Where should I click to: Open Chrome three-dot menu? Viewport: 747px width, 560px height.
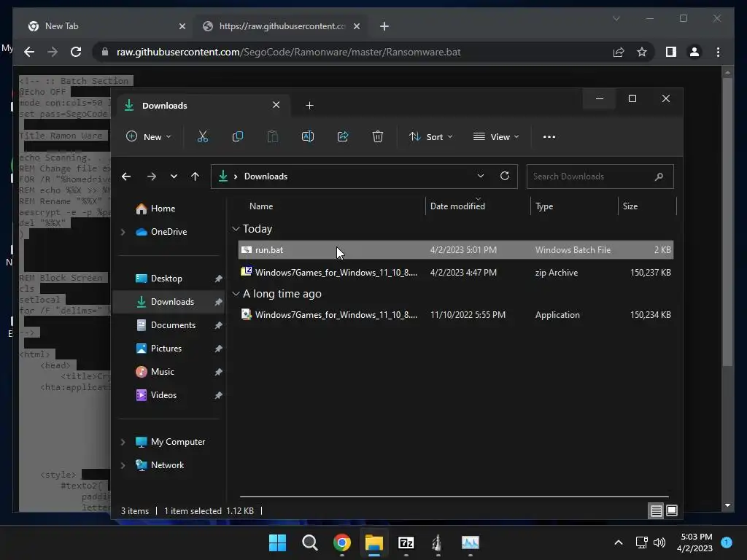(718, 52)
